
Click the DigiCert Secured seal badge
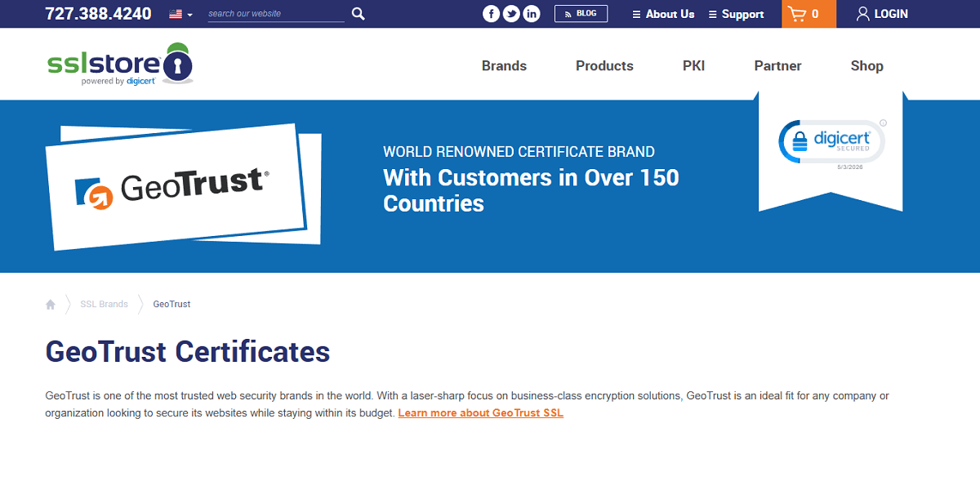coord(831,142)
